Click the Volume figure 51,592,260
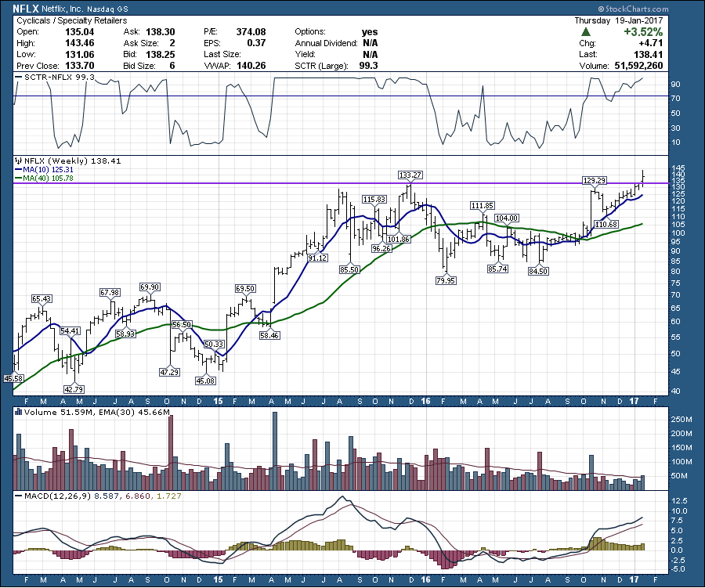Image resolution: width=705 pixels, height=588 pixels. tap(638, 66)
